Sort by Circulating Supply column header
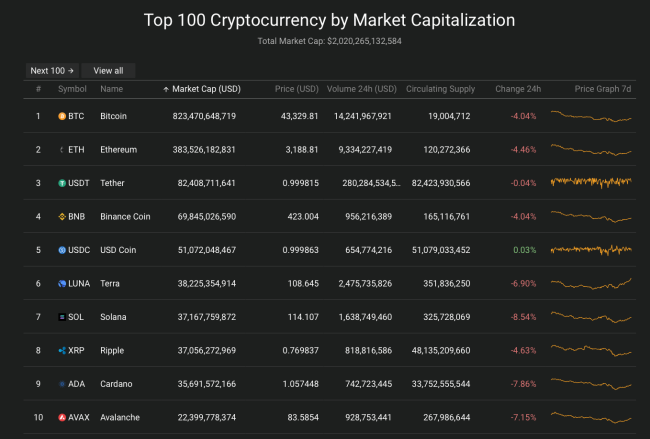650x439 pixels. click(x=440, y=89)
